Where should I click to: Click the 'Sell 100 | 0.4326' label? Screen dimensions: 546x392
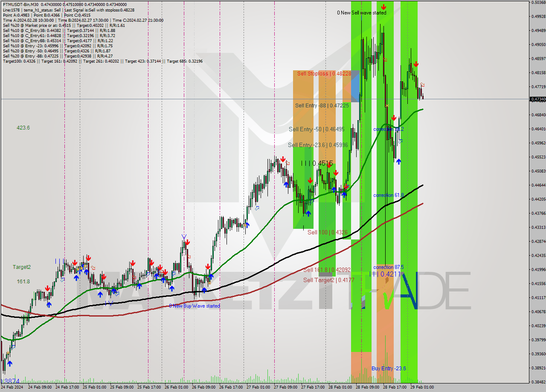click(x=328, y=232)
